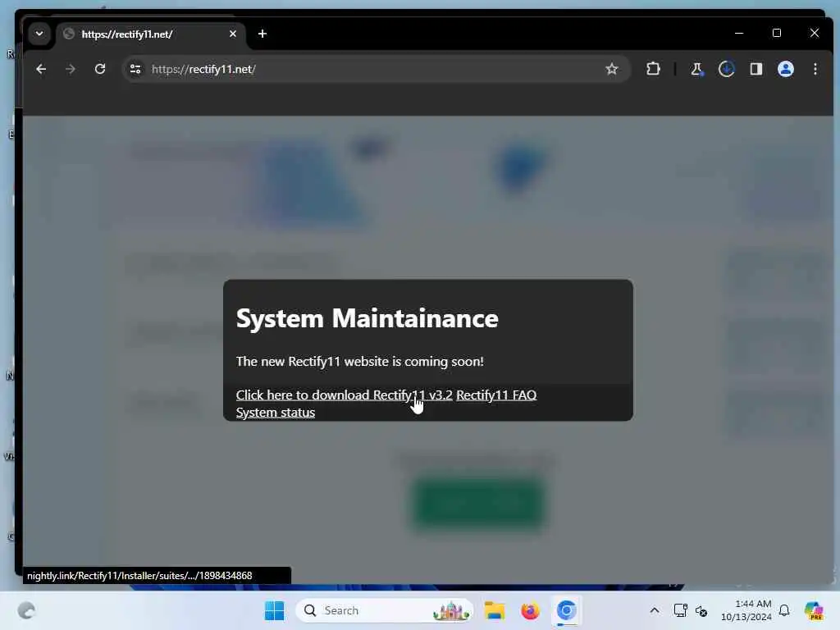This screenshot has height=630, width=840.
Task: Bookmark this page with the star icon
Action: click(x=612, y=69)
